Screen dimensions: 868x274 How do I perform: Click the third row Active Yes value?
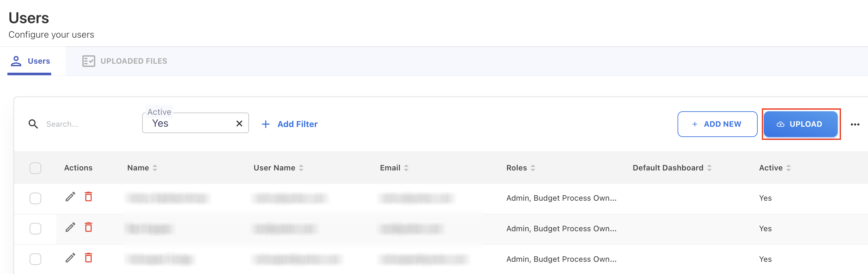(765, 259)
